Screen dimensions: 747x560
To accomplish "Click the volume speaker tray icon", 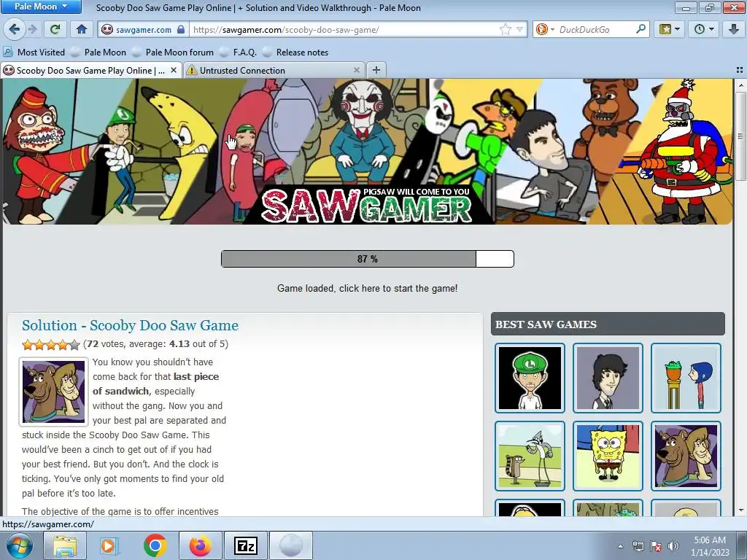I will [673, 546].
